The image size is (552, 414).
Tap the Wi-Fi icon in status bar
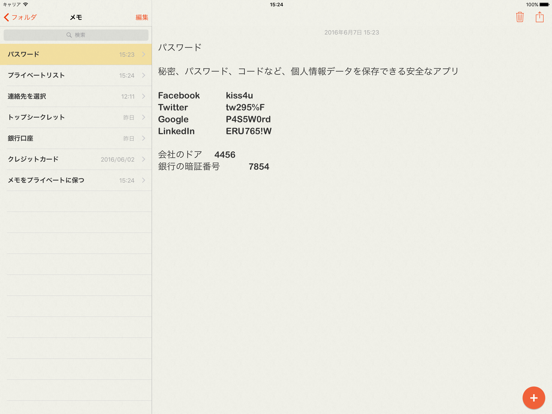(25, 5)
